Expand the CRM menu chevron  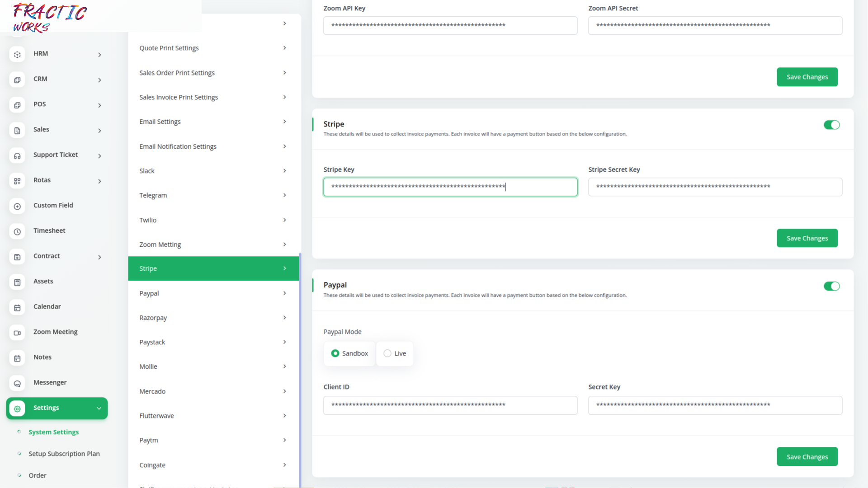tap(99, 80)
